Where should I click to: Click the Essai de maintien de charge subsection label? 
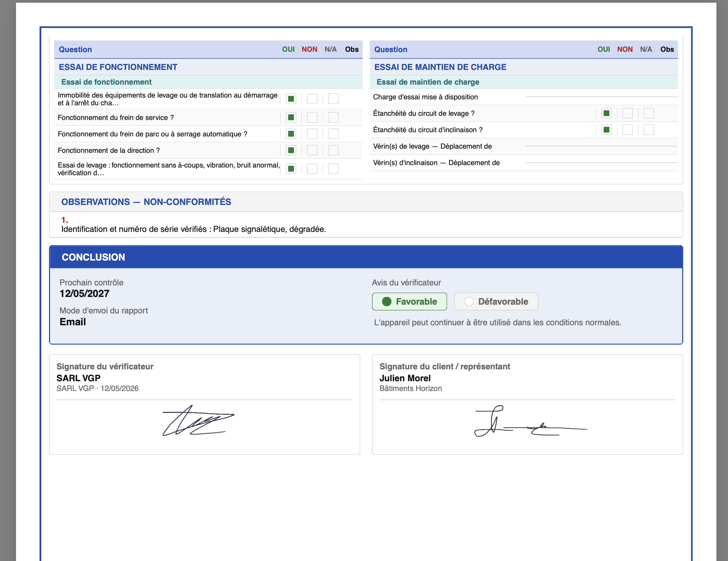[428, 82]
